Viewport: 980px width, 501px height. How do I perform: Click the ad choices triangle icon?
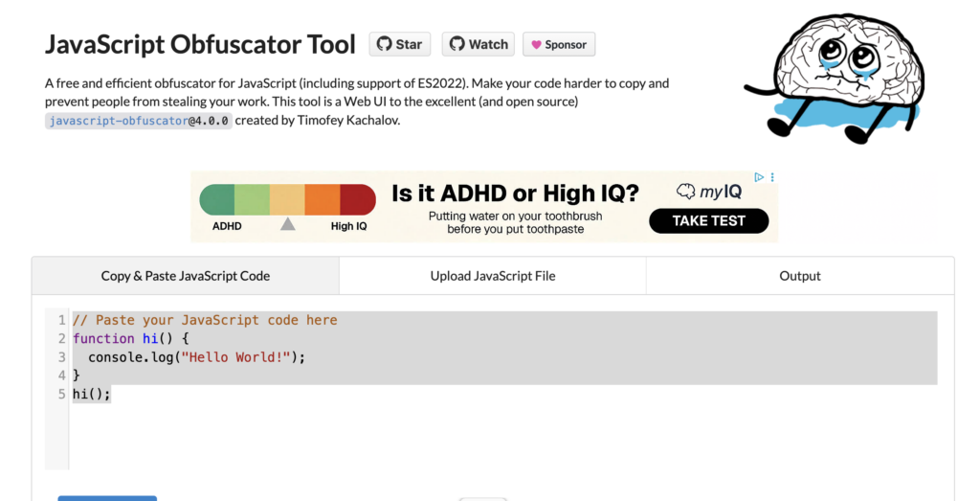tap(759, 177)
